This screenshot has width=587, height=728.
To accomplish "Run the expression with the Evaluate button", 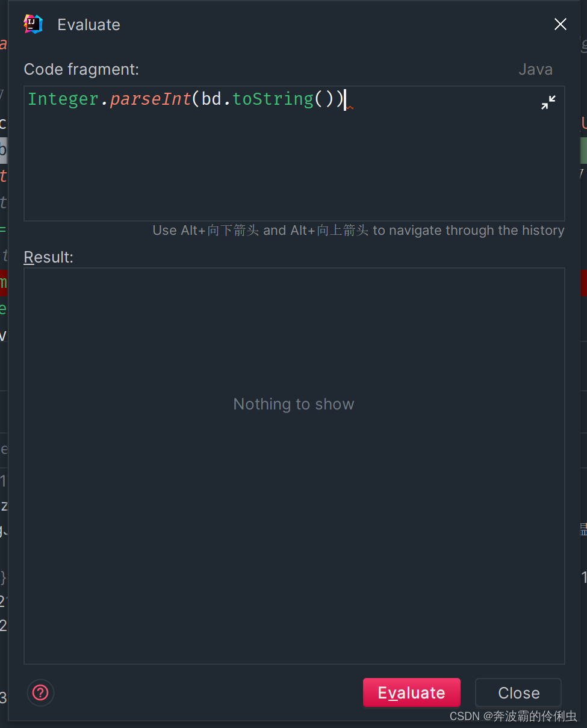I will pyautogui.click(x=412, y=692).
